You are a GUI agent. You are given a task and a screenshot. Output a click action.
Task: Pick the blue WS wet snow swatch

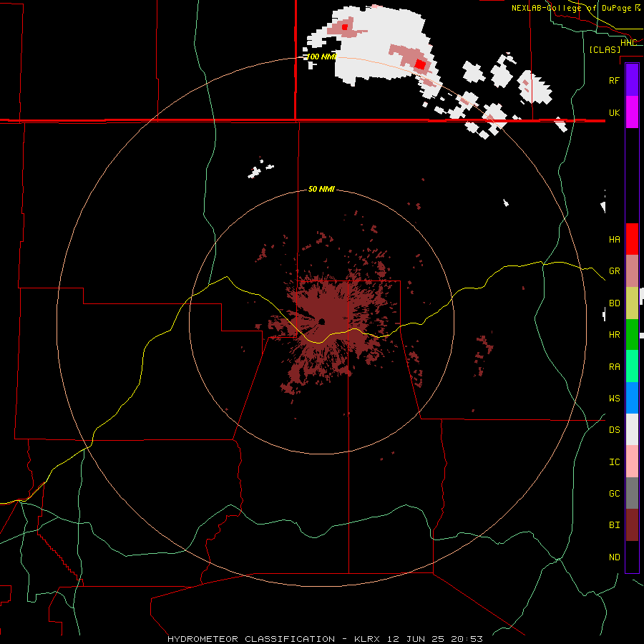[632, 398]
